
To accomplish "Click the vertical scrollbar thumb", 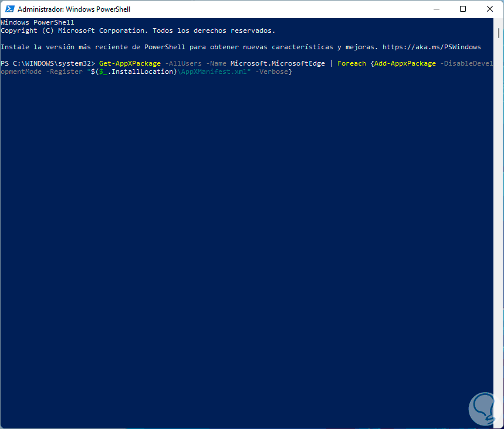I will [x=499, y=33].
